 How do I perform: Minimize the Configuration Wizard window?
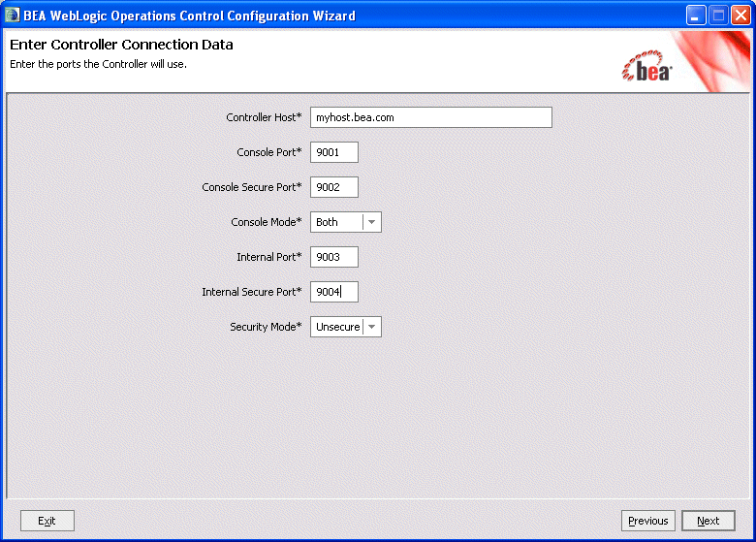click(x=696, y=16)
